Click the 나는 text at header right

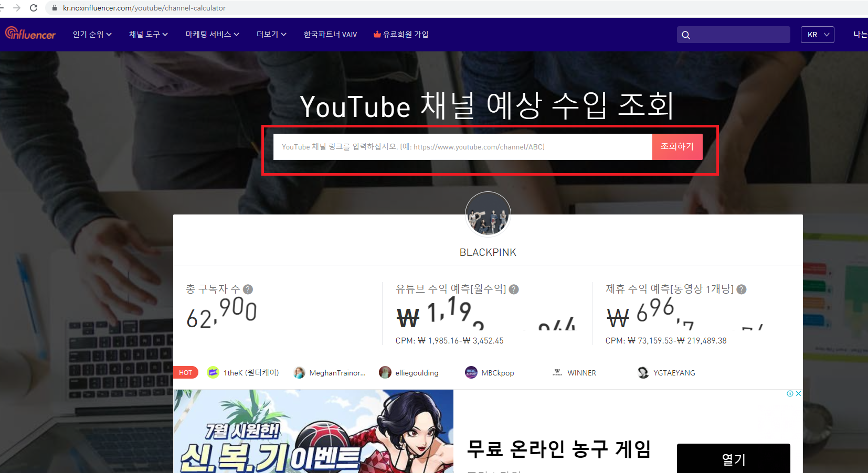(x=860, y=34)
